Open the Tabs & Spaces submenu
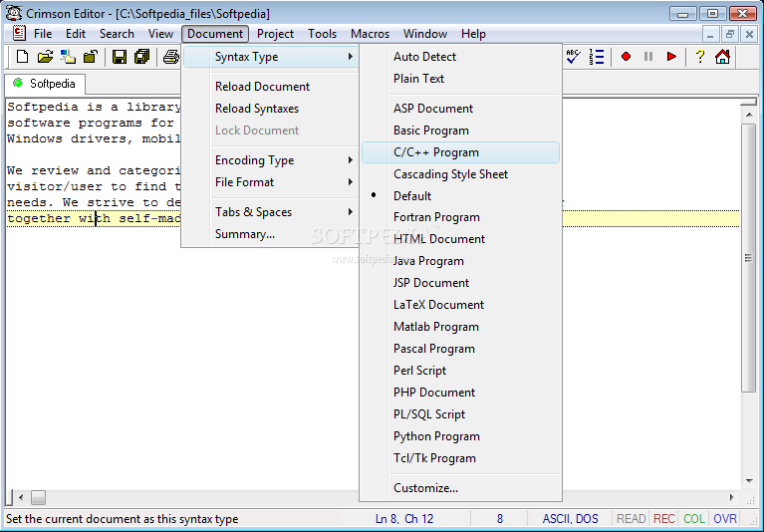Viewport: 764px width, 532px height. pos(270,212)
